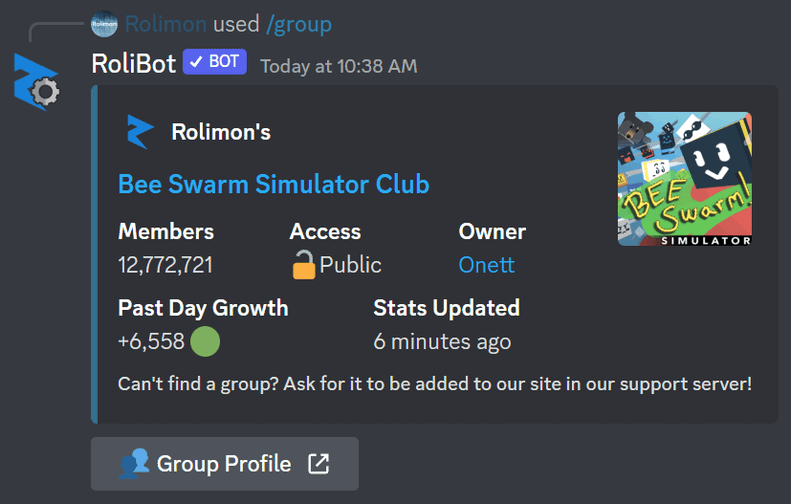791x504 pixels.
Task: Click the Rolimon's embed author name
Action: pyautogui.click(x=221, y=132)
